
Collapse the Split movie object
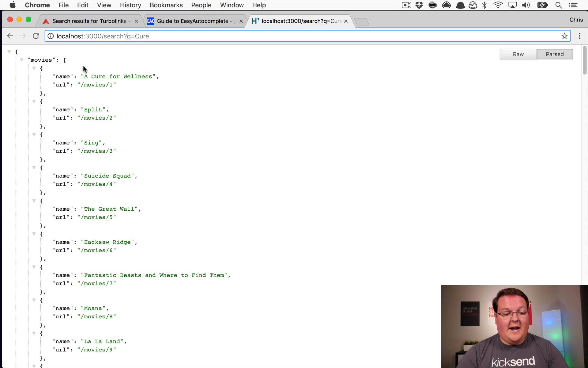click(x=34, y=102)
